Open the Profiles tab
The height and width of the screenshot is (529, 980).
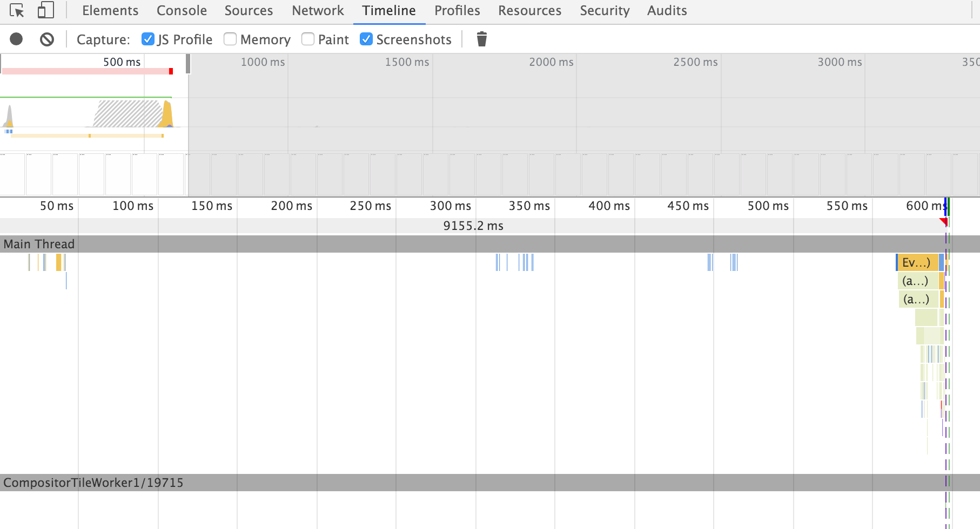[457, 11]
